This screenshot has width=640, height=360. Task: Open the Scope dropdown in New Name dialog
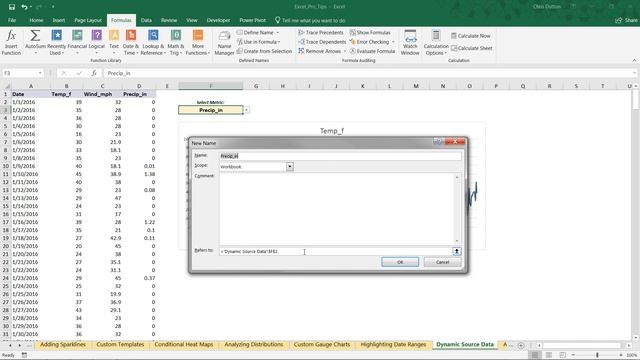[x=290, y=167]
